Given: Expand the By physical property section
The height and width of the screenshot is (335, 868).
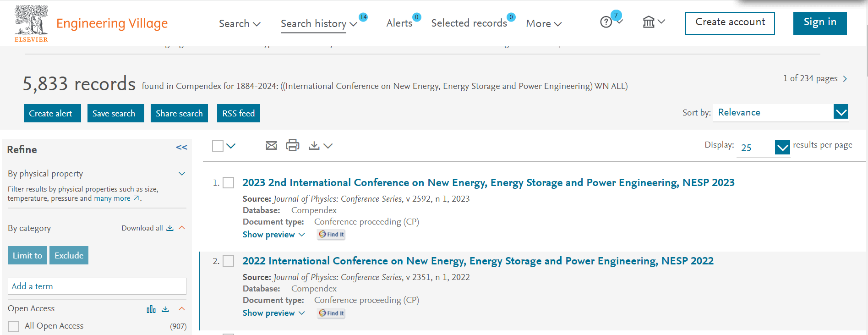Looking at the screenshot, I should pyautogui.click(x=182, y=174).
